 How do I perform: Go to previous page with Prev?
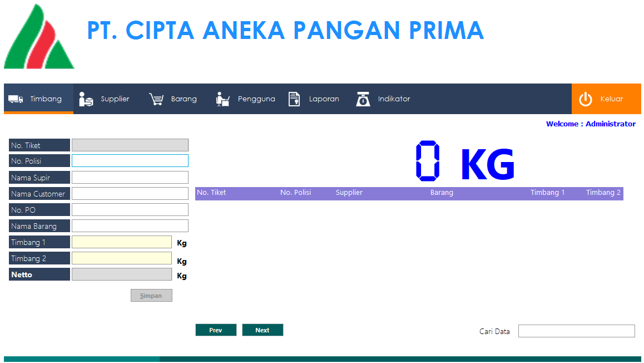(216, 330)
